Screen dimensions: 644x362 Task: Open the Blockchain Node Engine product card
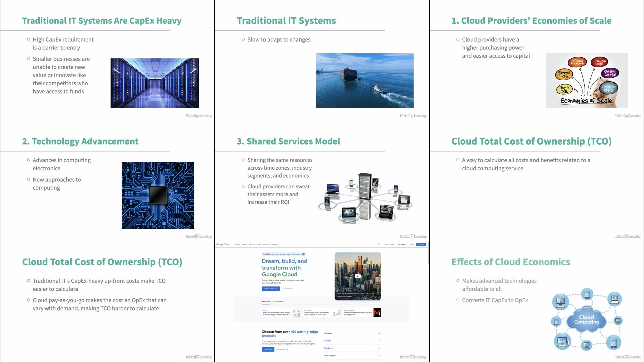pos(322,313)
